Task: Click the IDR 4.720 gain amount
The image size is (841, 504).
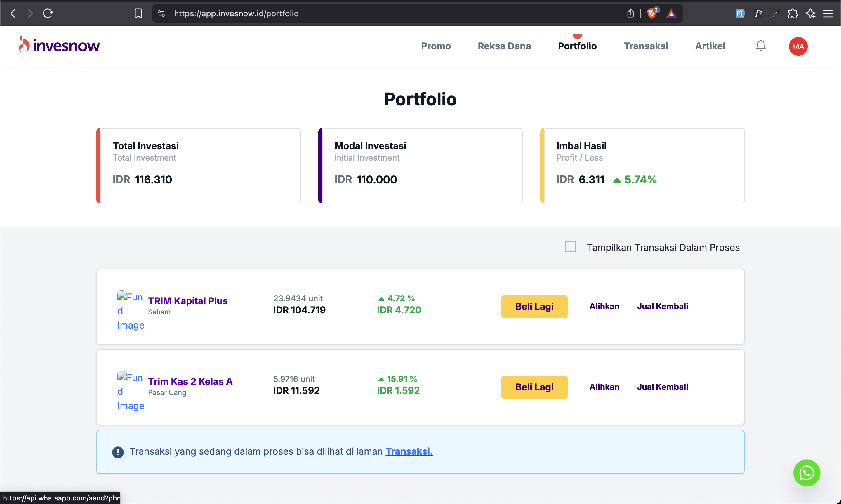Action: (x=399, y=310)
